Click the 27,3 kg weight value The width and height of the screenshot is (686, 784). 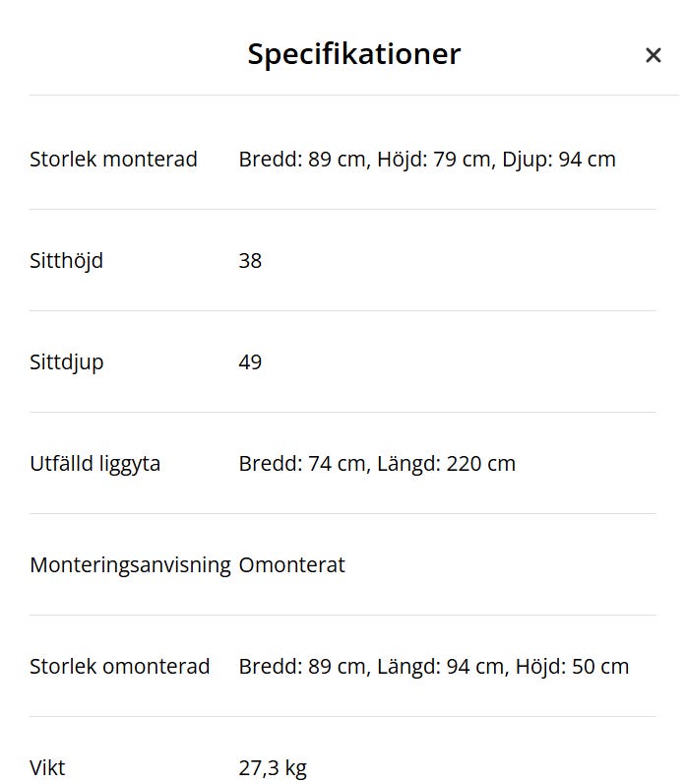coord(273,767)
